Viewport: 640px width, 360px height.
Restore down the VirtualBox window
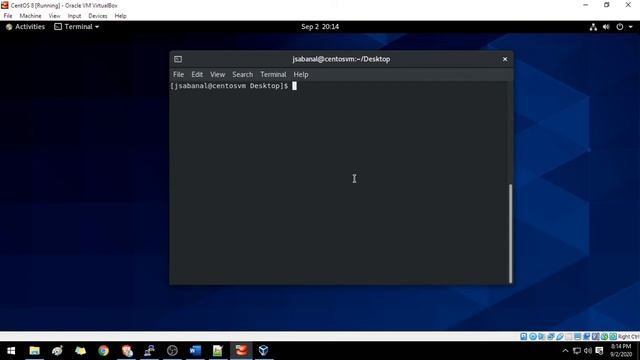pos(607,5)
